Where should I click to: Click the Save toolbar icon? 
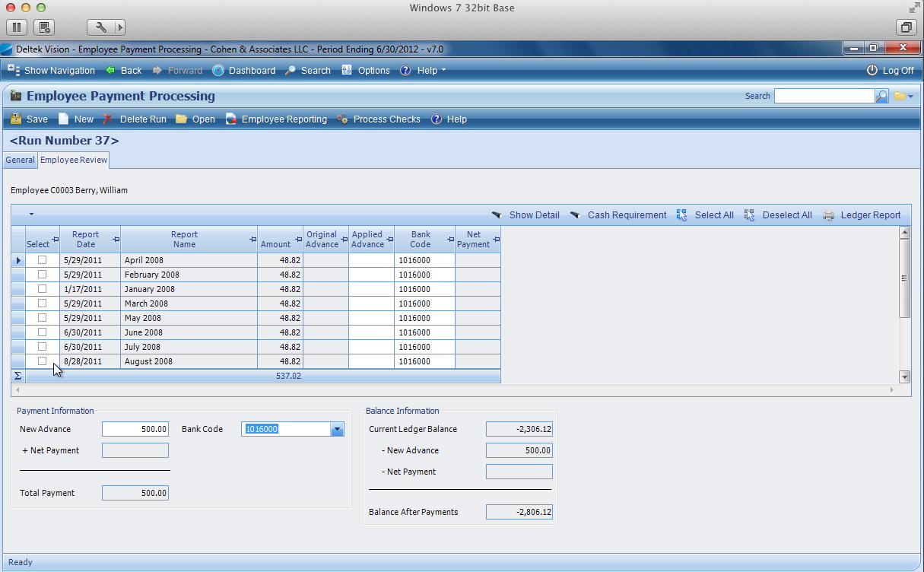point(15,119)
